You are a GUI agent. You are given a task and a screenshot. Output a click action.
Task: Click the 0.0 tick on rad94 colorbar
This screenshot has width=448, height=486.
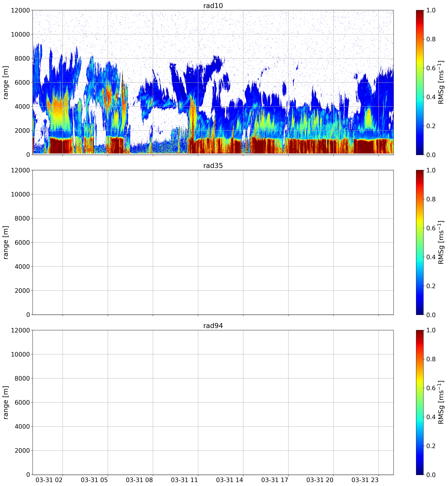(x=431, y=475)
